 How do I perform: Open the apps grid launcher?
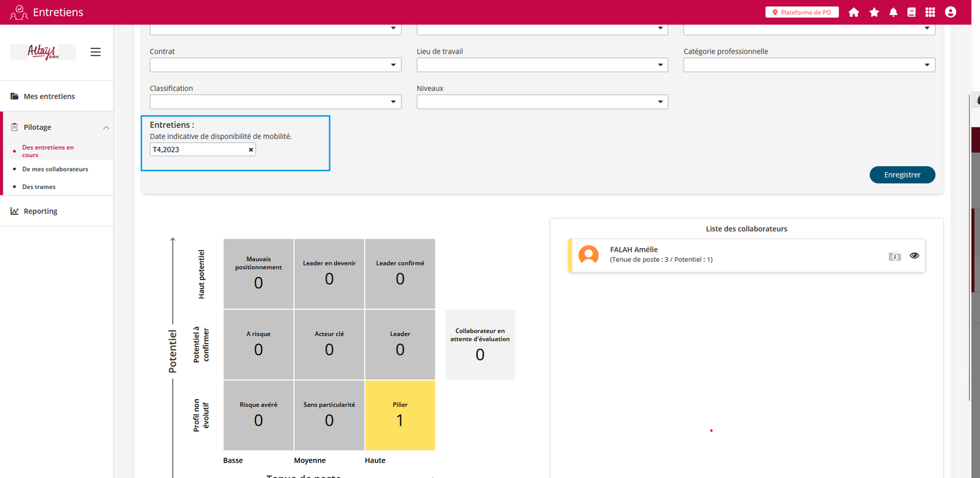(930, 12)
